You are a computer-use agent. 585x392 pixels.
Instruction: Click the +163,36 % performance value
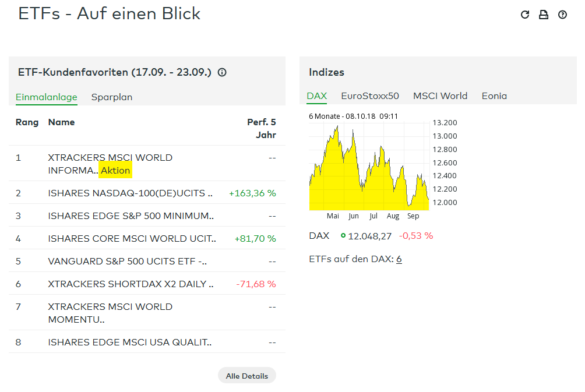tap(252, 193)
